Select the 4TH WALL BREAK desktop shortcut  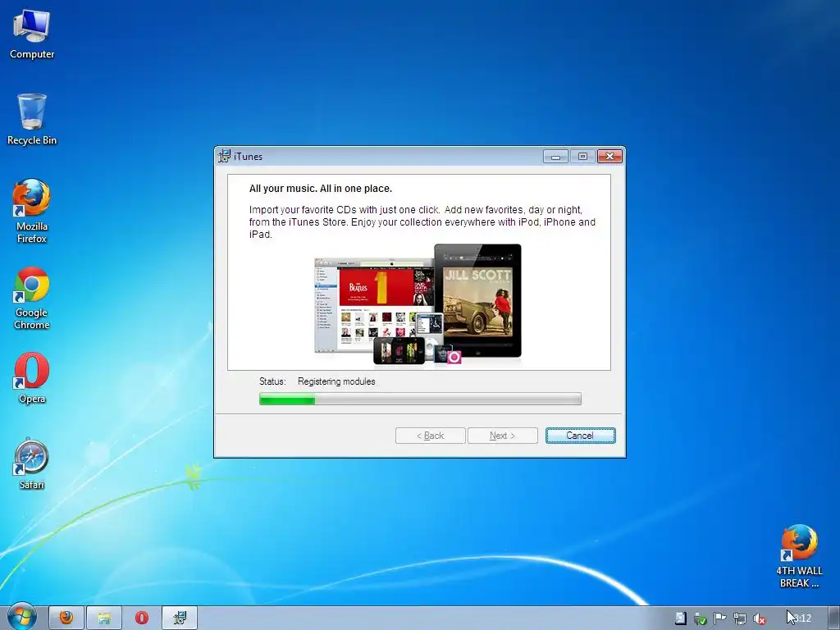pyautogui.click(x=799, y=556)
